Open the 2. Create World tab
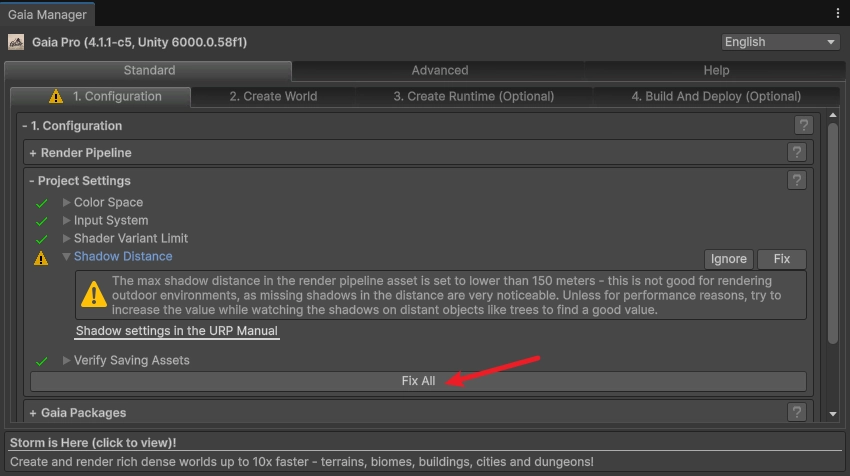 point(273,97)
